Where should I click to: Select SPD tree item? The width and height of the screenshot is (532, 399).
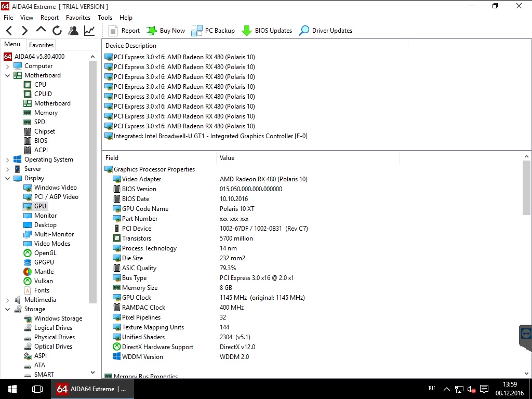pyautogui.click(x=39, y=122)
